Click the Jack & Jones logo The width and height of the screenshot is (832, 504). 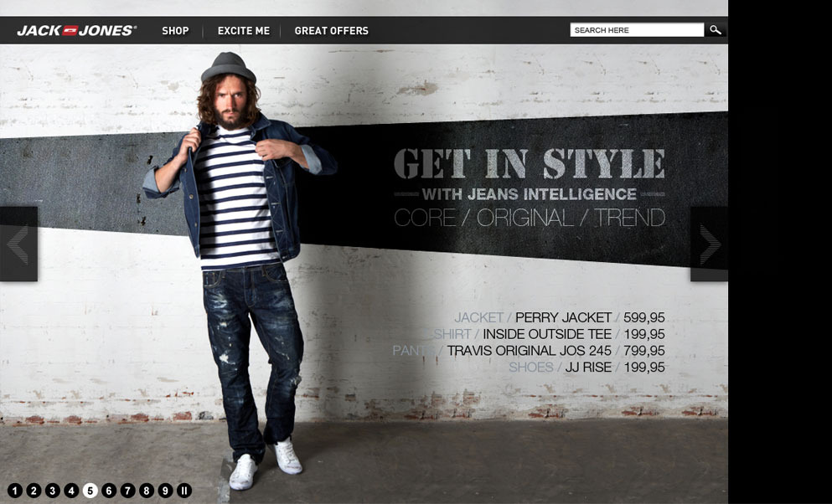click(76, 31)
